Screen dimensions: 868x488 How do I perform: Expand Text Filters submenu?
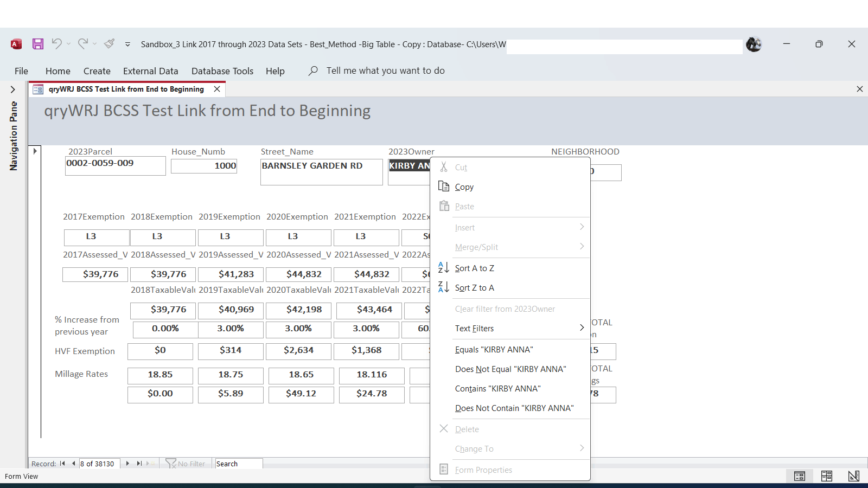click(510, 329)
